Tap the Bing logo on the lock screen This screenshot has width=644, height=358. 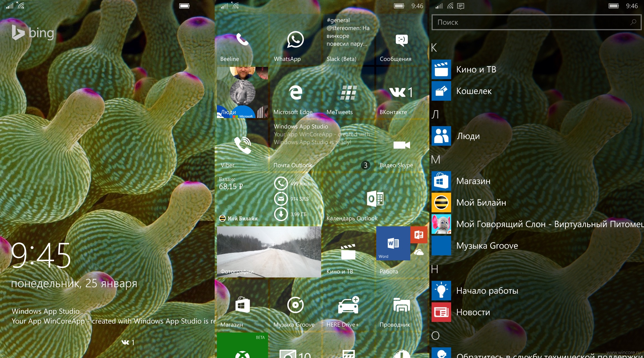tap(33, 33)
